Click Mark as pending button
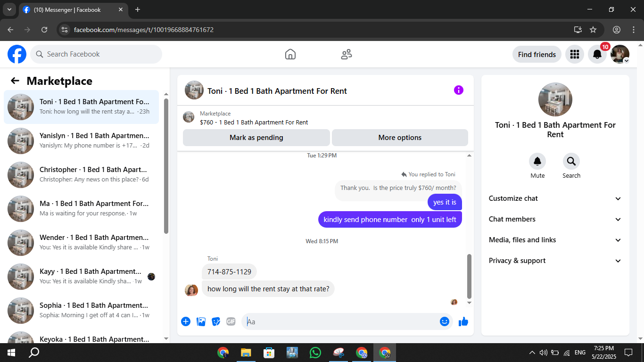The image size is (644, 362). [x=256, y=138]
